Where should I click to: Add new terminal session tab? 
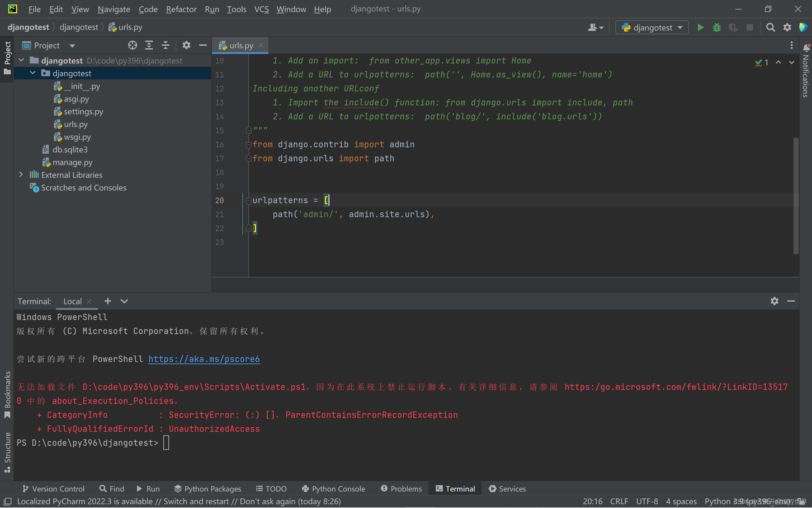[x=108, y=301]
